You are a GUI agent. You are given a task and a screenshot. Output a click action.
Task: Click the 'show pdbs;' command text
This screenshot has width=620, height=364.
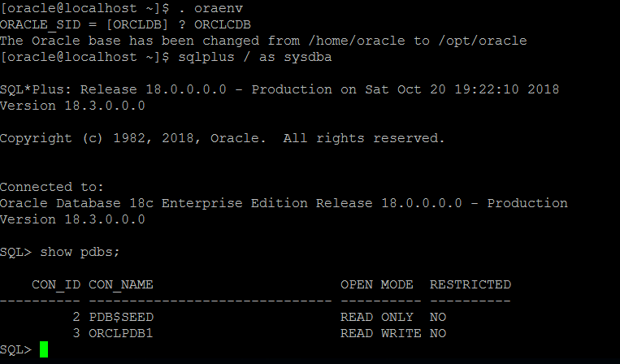tap(80, 252)
